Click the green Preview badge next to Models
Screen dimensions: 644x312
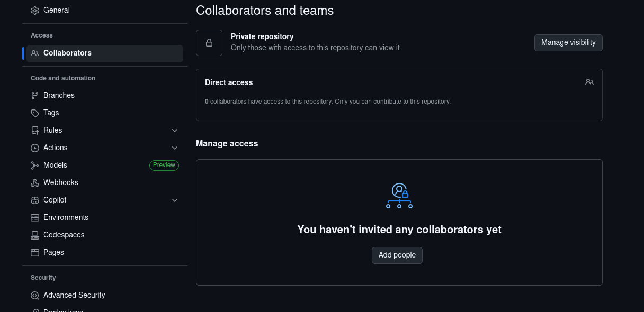pyautogui.click(x=164, y=165)
